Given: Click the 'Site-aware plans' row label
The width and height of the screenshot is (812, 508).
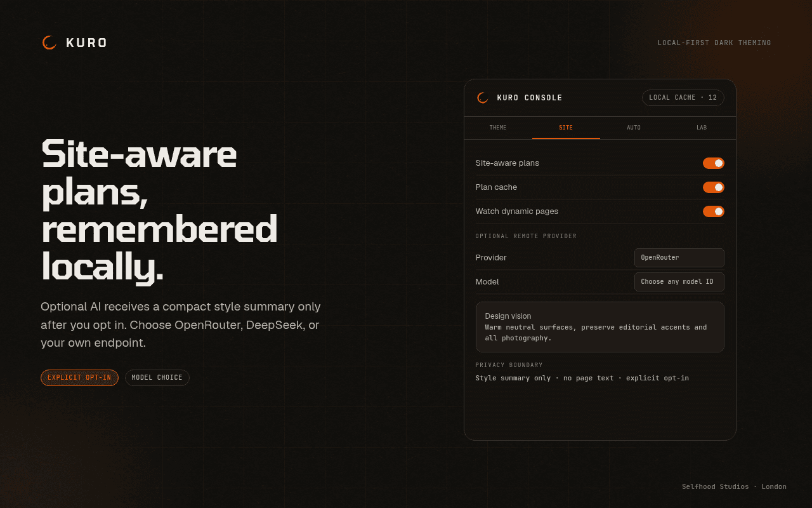Looking at the screenshot, I should click(507, 163).
